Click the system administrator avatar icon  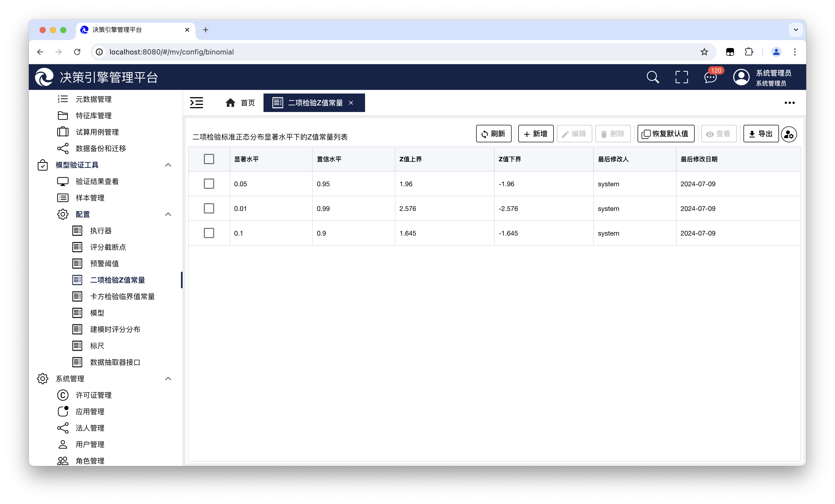click(x=741, y=77)
